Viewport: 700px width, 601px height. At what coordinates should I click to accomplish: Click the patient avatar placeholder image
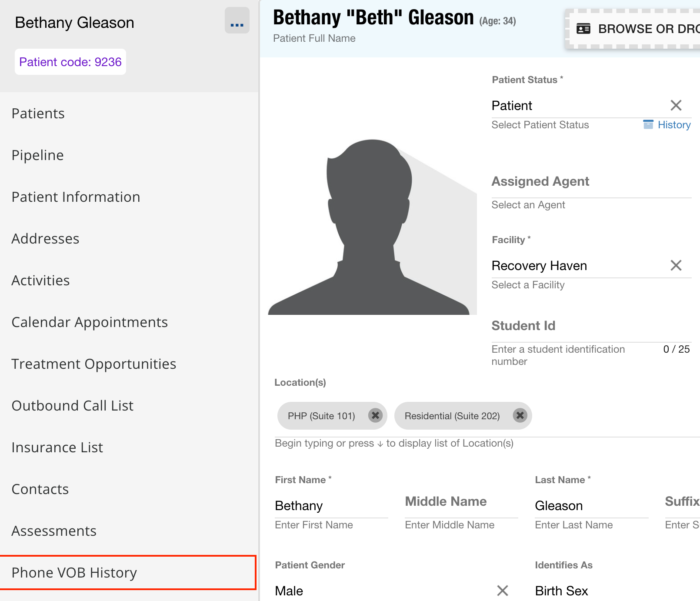click(372, 227)
